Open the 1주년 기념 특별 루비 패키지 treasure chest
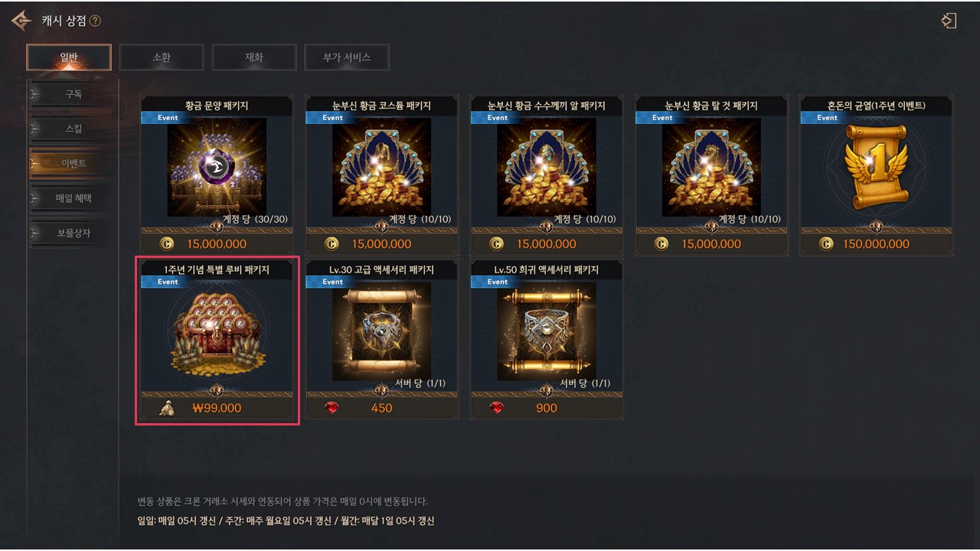The height and width of the screenshot is (551, 980). (217, 331)
